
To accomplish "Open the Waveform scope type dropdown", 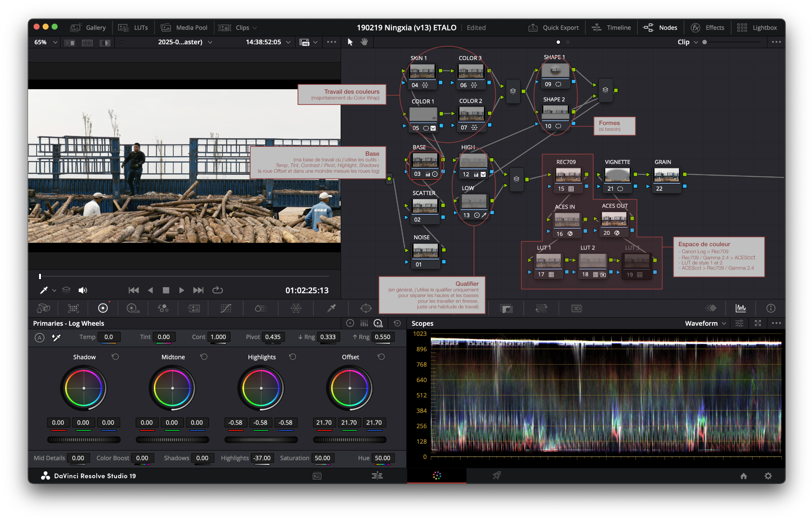I will pos(705,323).
